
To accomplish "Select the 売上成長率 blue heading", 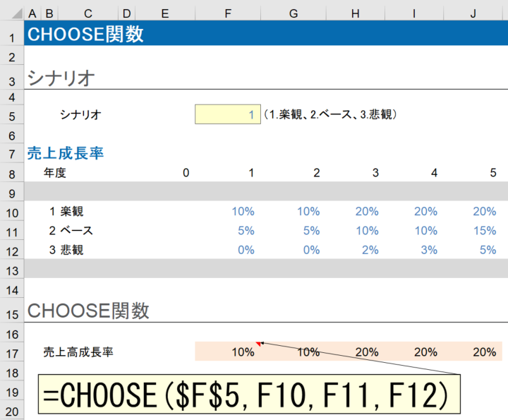I will pos(66,152).
